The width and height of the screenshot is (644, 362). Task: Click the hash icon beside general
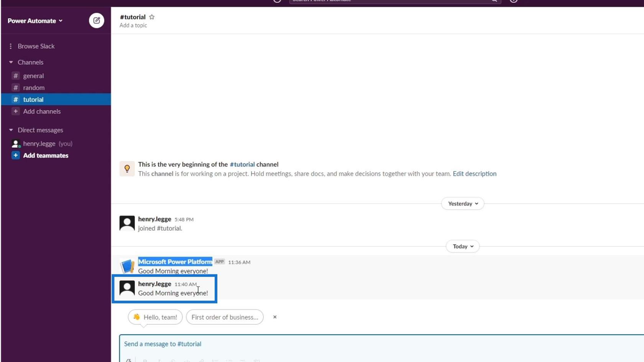[16, 76]
